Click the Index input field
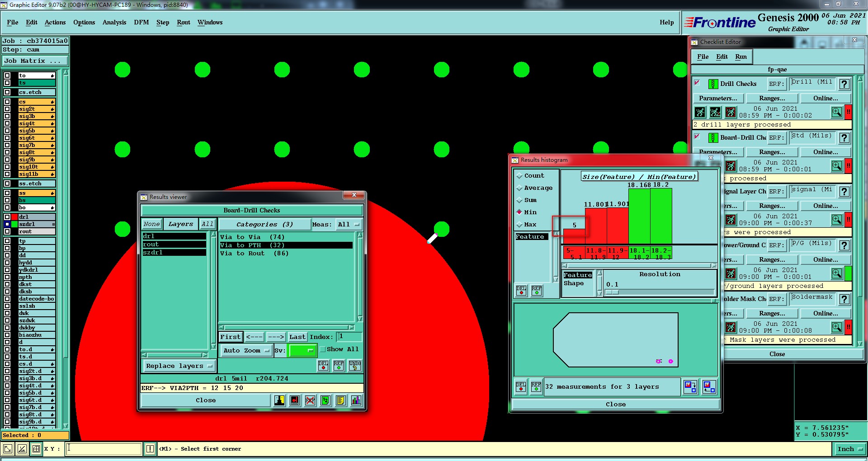 349,337
